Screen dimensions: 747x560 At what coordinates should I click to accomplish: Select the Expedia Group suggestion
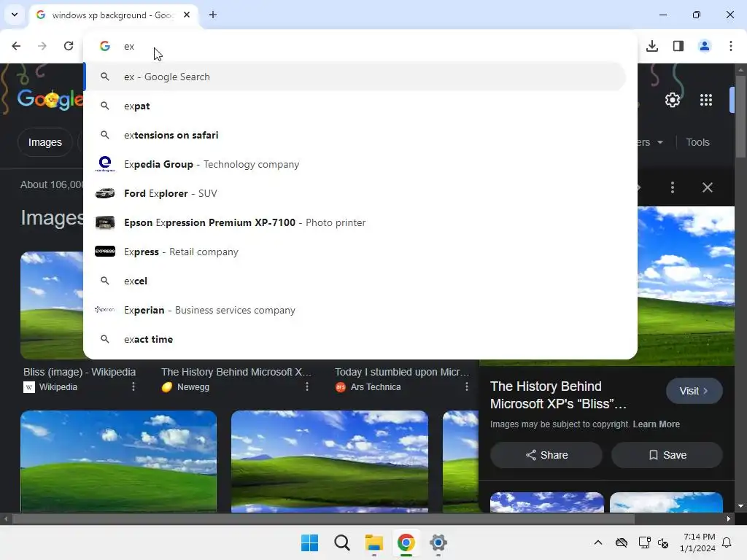pyautogui.click(x=355, y=164)
